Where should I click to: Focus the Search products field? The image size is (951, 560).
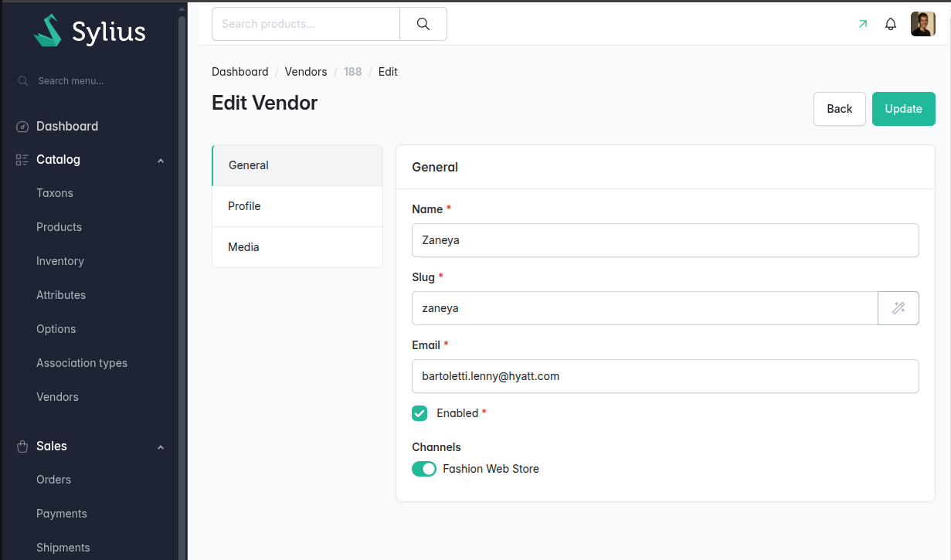coord(306,24)
